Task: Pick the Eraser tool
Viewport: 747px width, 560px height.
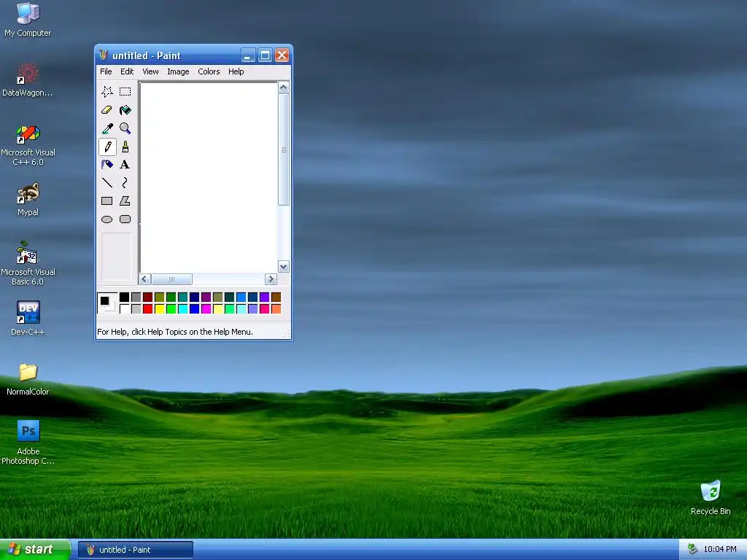Action: [107, 110]
